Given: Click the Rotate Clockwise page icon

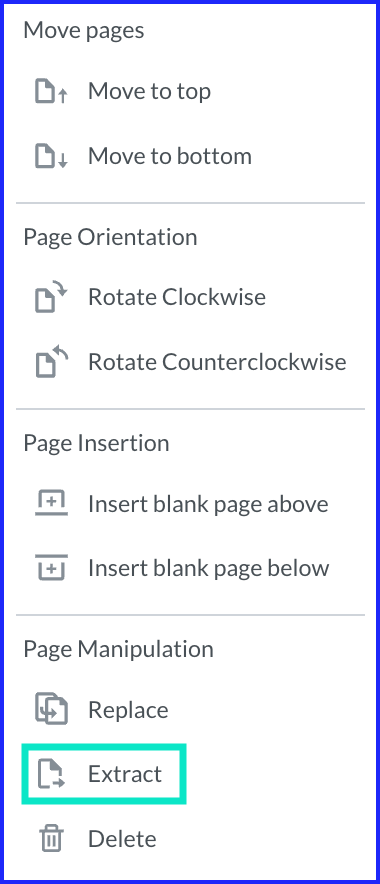Looking at the screenshot, I should [51, 298].
